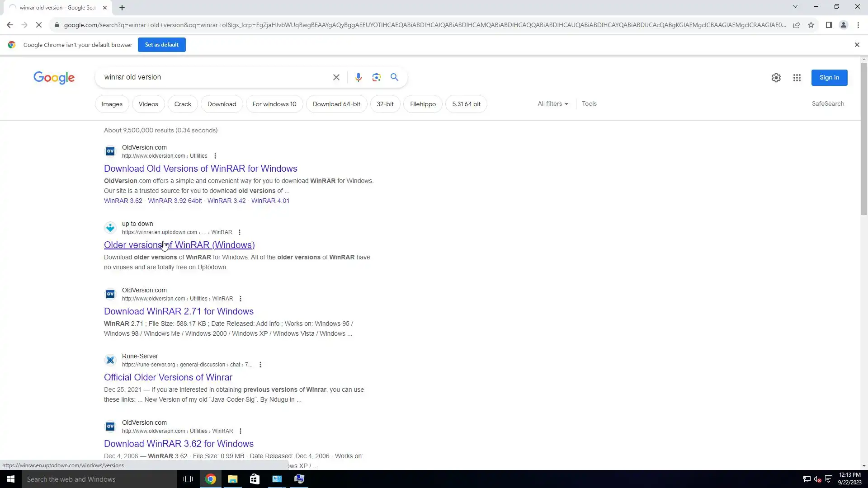Click the WinRAR 3.92 64bit sublink
Viewport: 868px width, 488px height.
click(x=175, y=201)
